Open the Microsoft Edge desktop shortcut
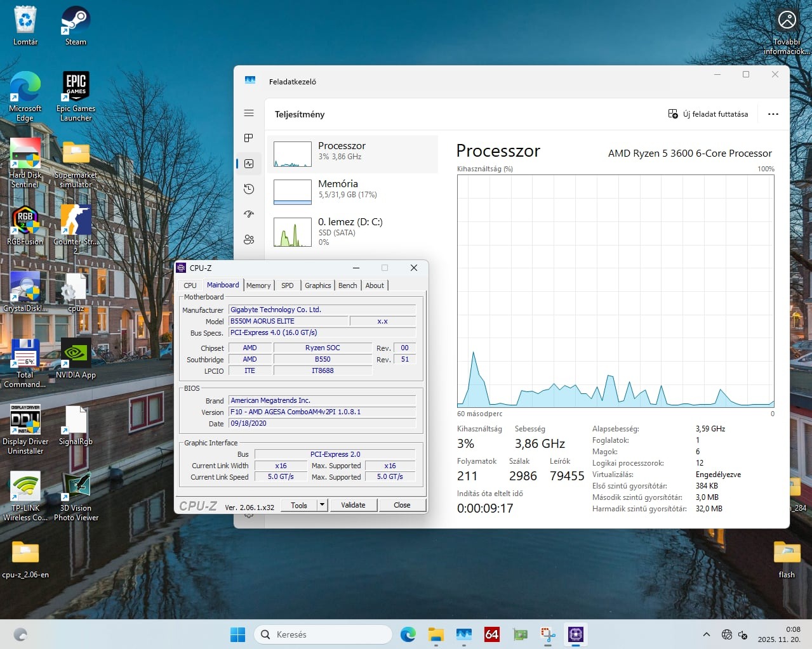 (25, 96)
